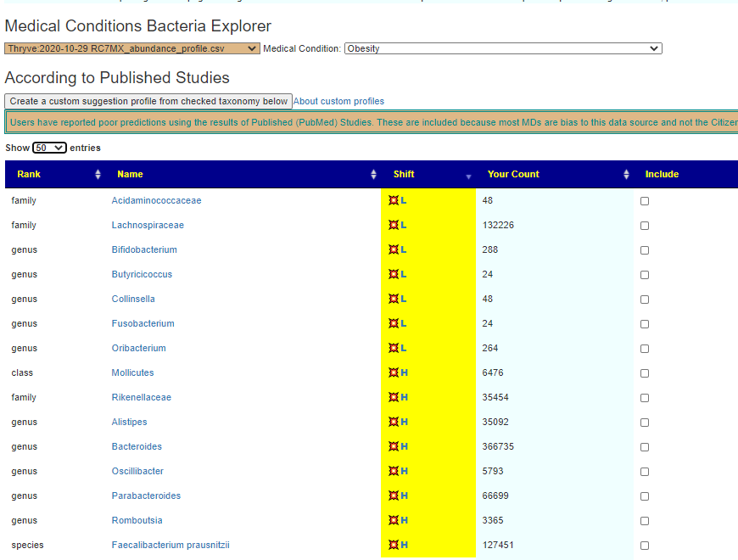Click the sort arrows on the Rank column
This screenshot has height=560, width=738.
98,175
